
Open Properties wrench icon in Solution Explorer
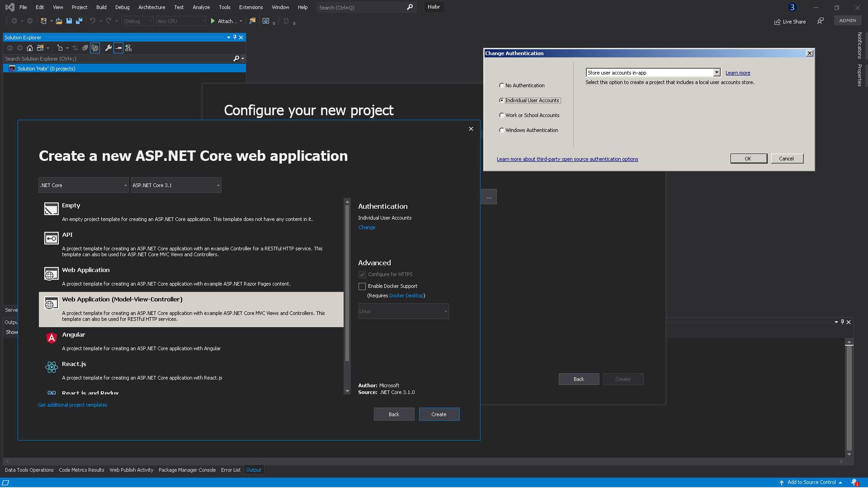click(108, 48)
